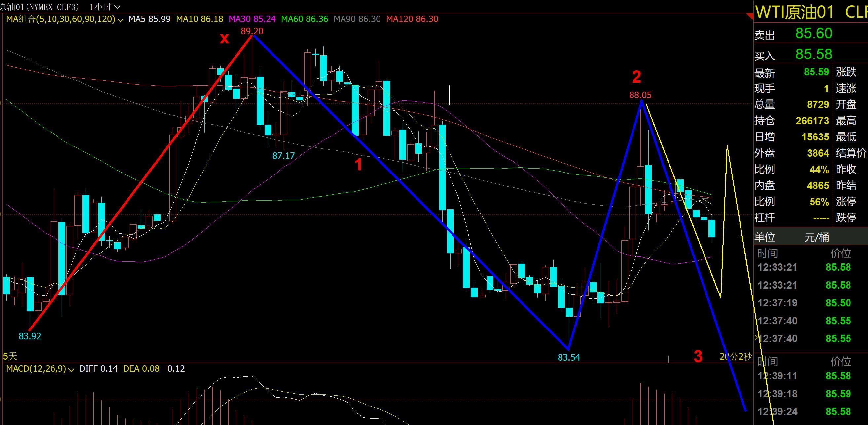Click the 比例 value 56%
This screenshot has width=868, height=425.
click(x=819, y=202)
